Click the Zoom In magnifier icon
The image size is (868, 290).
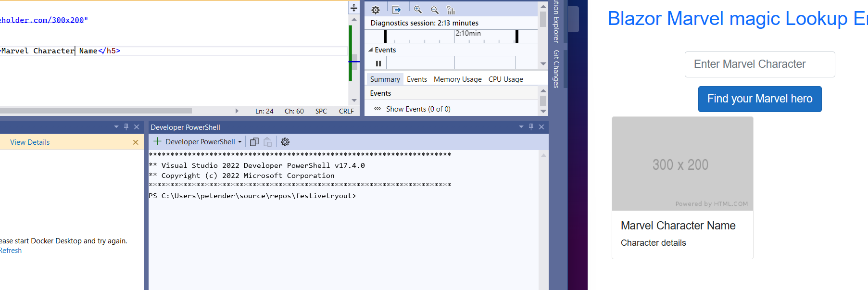pos(417,10)
